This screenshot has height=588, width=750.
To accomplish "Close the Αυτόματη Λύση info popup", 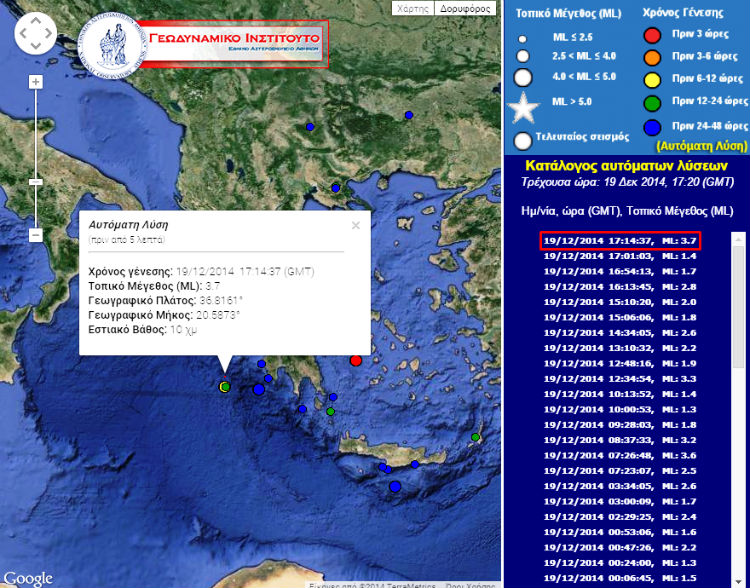I will point(355,226).
